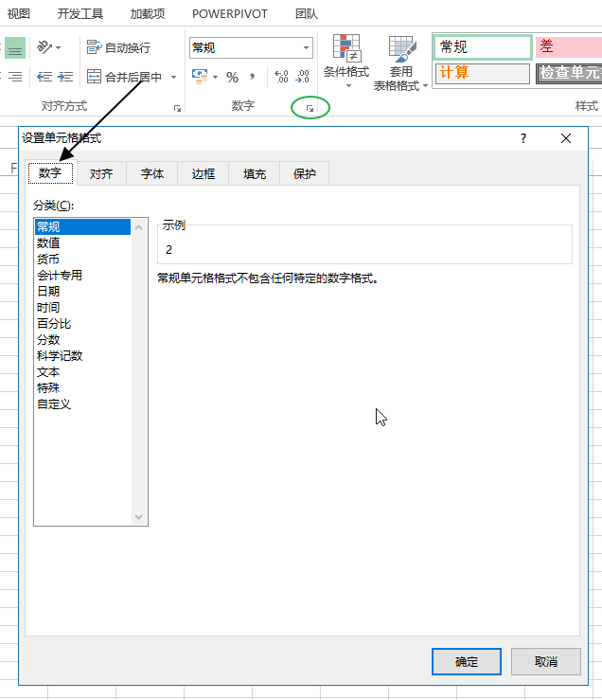This screenshot has width=602, height=700.
Task: Click the text orientation icon
Action: click(44, 47)
